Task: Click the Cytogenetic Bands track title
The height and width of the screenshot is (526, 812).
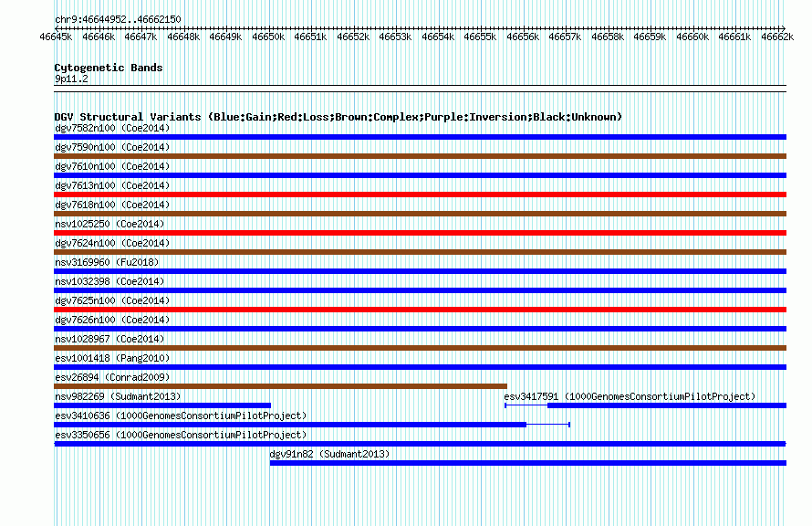Action: point(109,68)
